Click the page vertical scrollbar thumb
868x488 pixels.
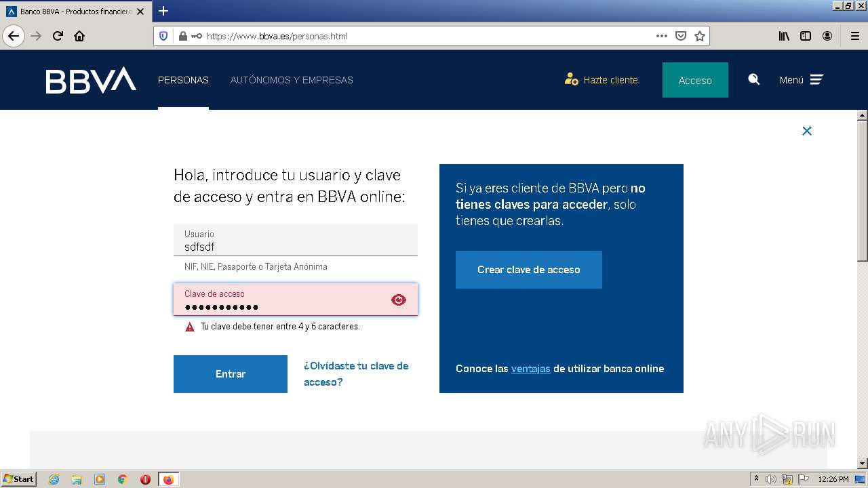(x=863, y=192)
